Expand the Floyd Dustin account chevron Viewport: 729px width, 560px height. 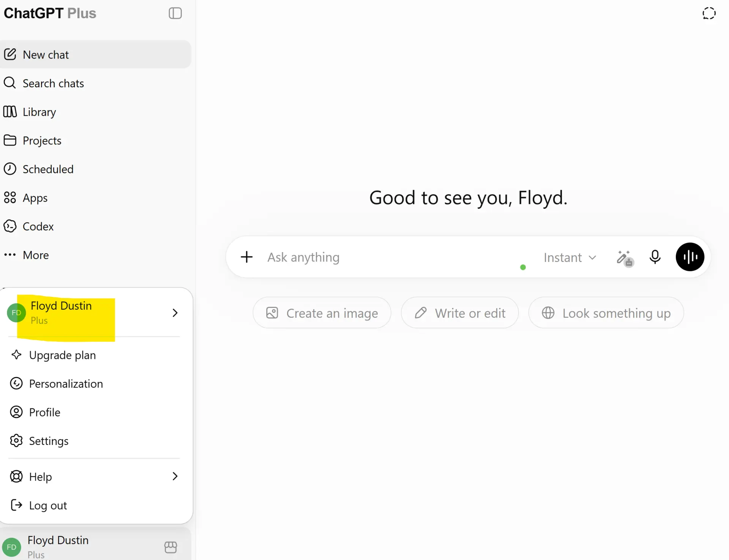click(x=175, y=313)
